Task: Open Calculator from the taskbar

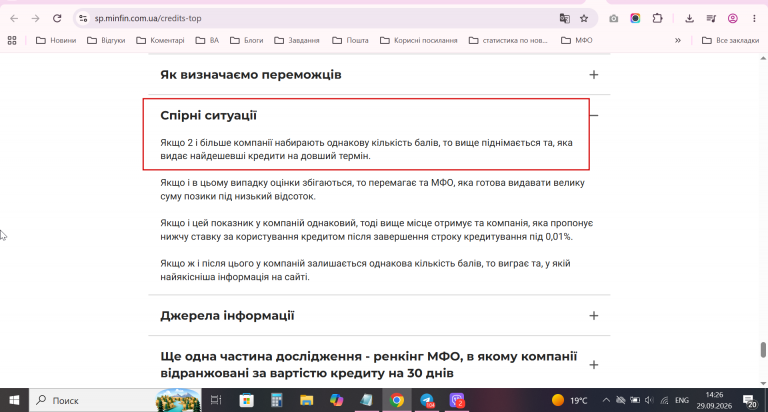Action: coord(277,400)
